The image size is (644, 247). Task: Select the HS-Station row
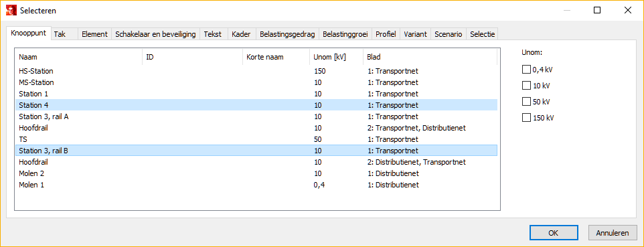coord(256,71)
